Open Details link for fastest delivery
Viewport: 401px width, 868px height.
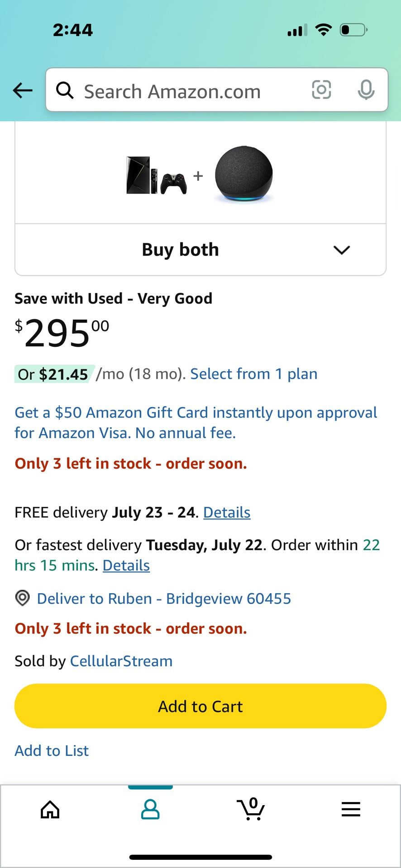tap(126, 565)
